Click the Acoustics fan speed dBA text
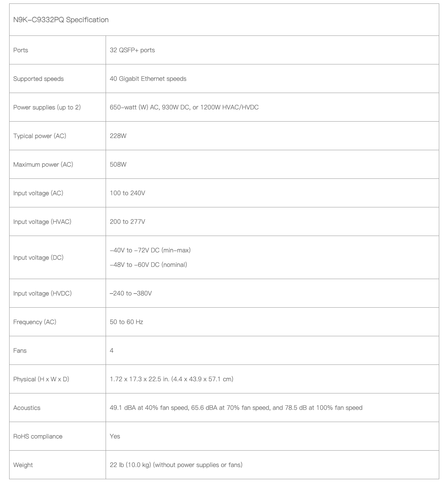 point(236,408)
